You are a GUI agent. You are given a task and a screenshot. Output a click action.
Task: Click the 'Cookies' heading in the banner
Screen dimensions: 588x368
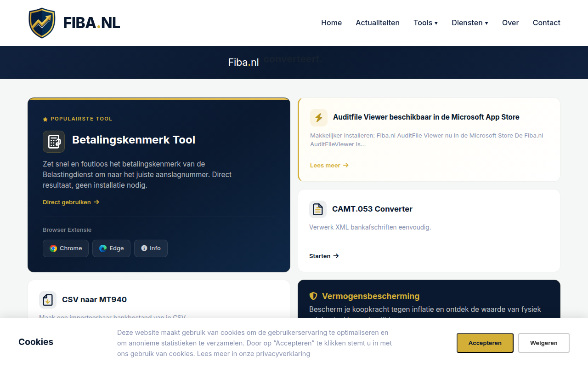point(36,342)
